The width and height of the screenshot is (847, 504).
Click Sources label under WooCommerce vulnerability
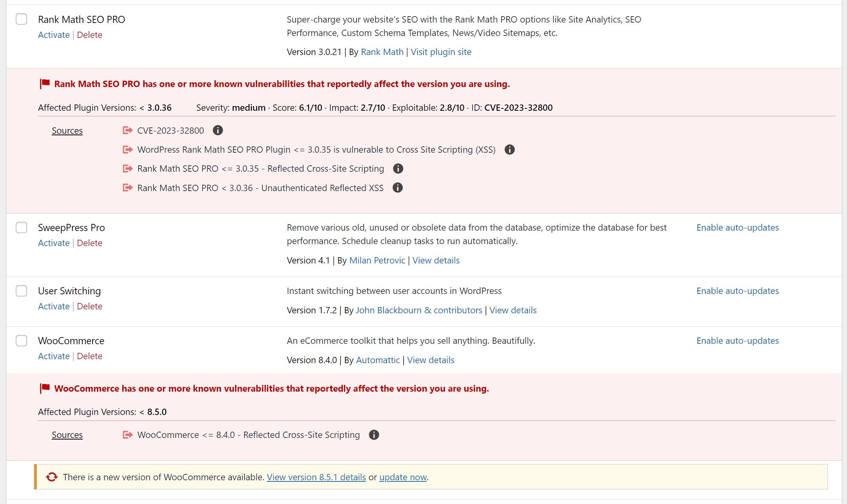pyautogui.click(x=67, y=435)
